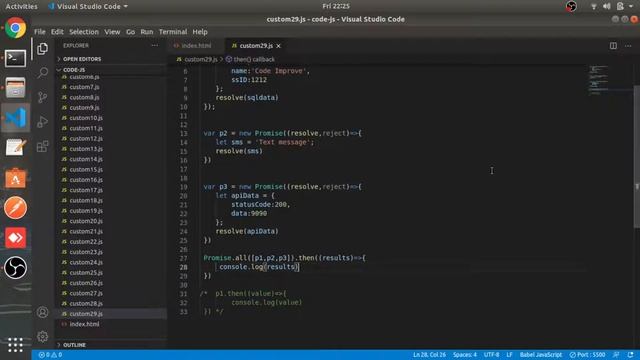
Task: Open the Accounts menu in the activity bar
Action: [x=42, y=312]
